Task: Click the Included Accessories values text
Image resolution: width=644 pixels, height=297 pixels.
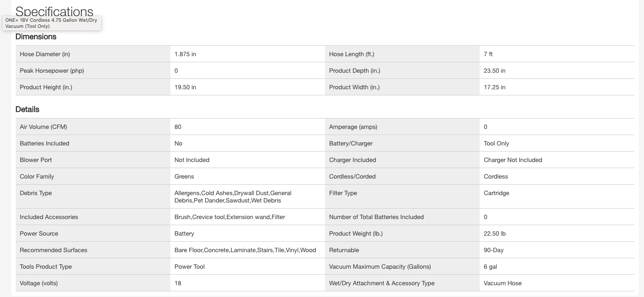Action: pos(230,217)
